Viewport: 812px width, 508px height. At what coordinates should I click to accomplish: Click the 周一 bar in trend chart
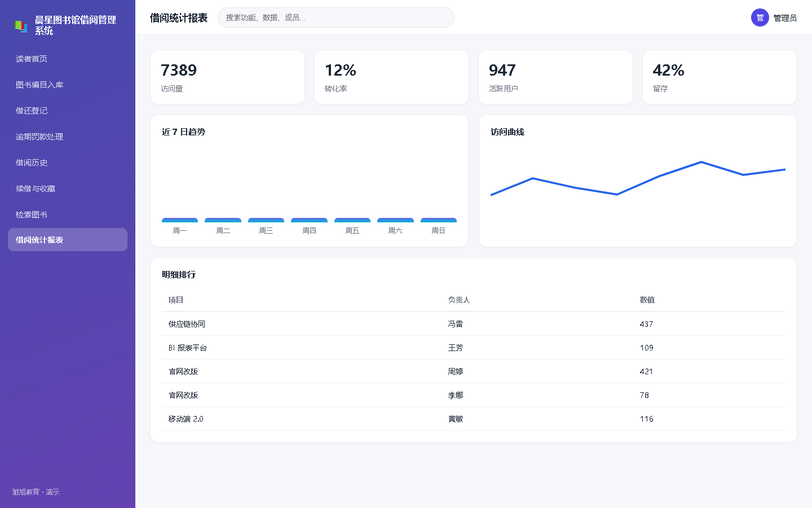point(180,220)
